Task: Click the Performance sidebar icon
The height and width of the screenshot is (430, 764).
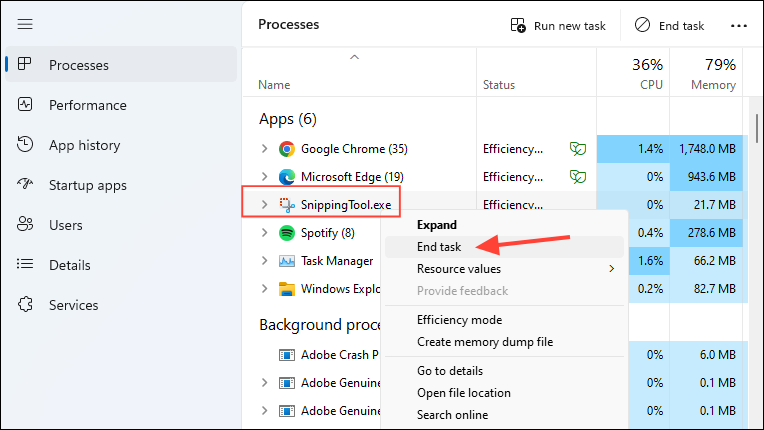Action: click(x=26, y=105)
